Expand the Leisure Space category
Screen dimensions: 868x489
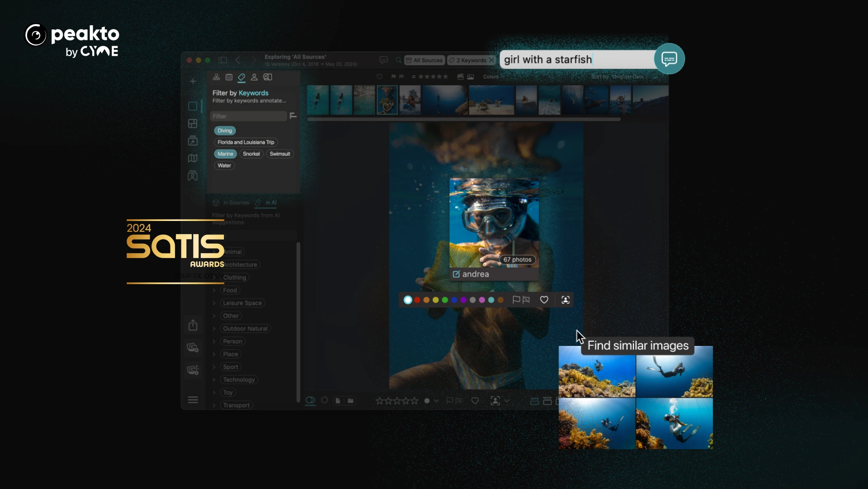pyautogui.click(x=214, y=303)
